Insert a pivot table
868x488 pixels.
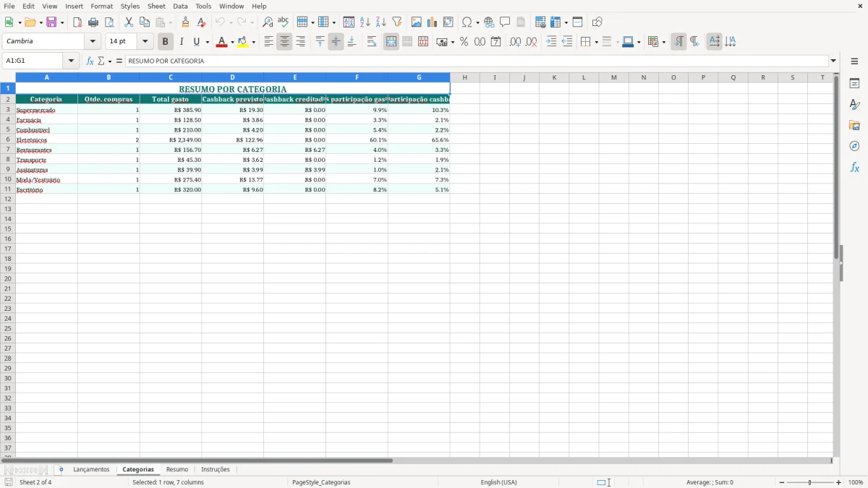[448, 22]
